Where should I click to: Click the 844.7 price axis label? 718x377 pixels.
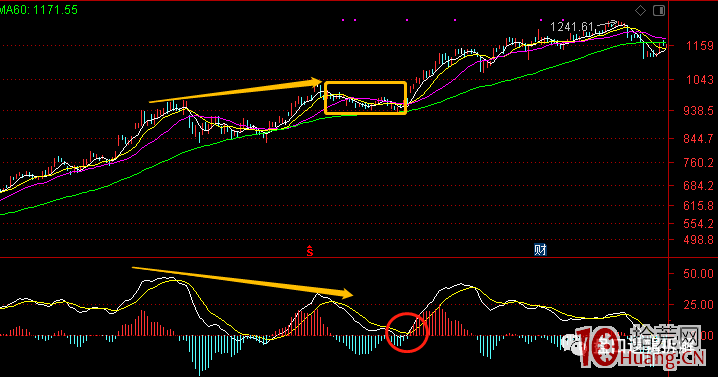point(698,138)
